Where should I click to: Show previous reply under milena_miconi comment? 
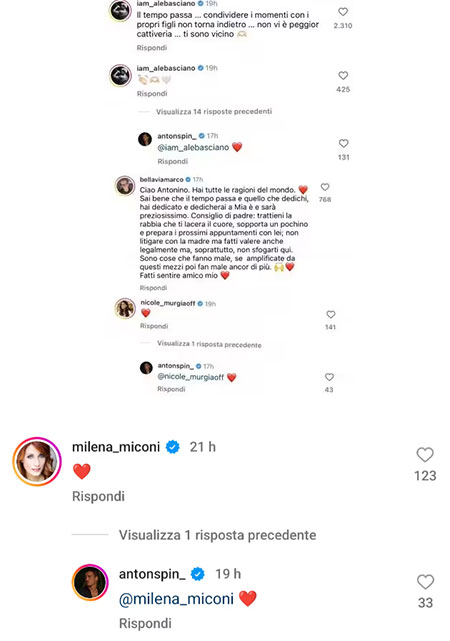(x=217, y=535)
